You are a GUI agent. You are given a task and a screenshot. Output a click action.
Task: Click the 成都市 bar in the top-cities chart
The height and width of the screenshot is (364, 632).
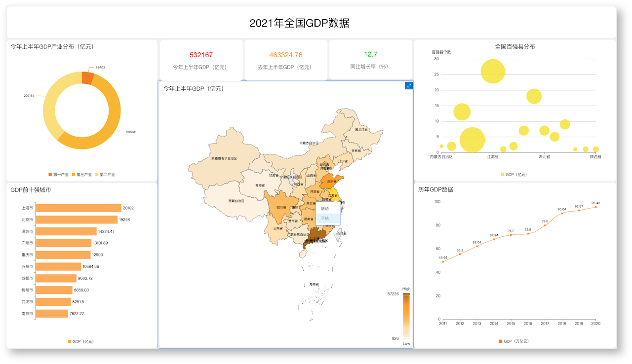click(x=56, y=278)
